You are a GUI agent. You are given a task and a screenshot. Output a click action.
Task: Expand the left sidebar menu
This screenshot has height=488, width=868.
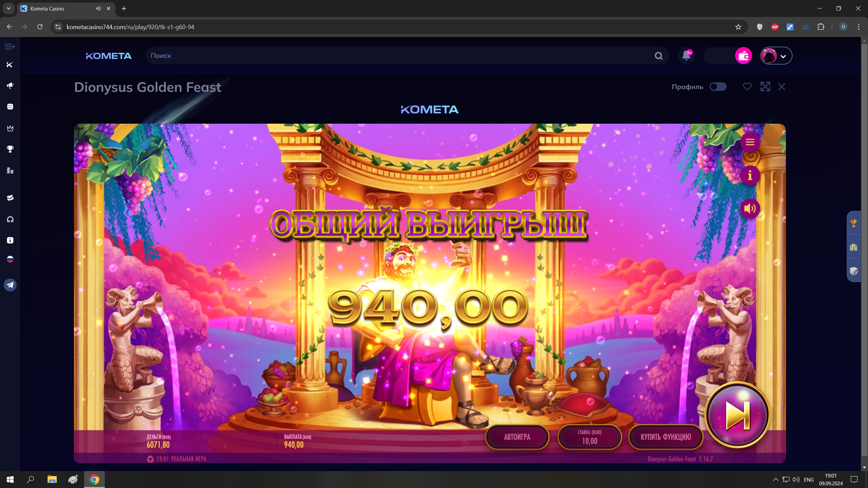click(x=9, y=46)
